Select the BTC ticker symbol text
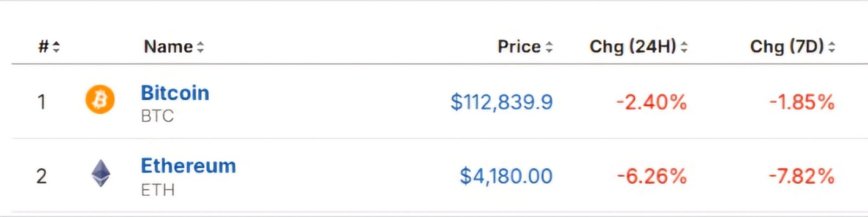Image resolution: width=868 pixels, height=217 pixels. pos(157,116)
